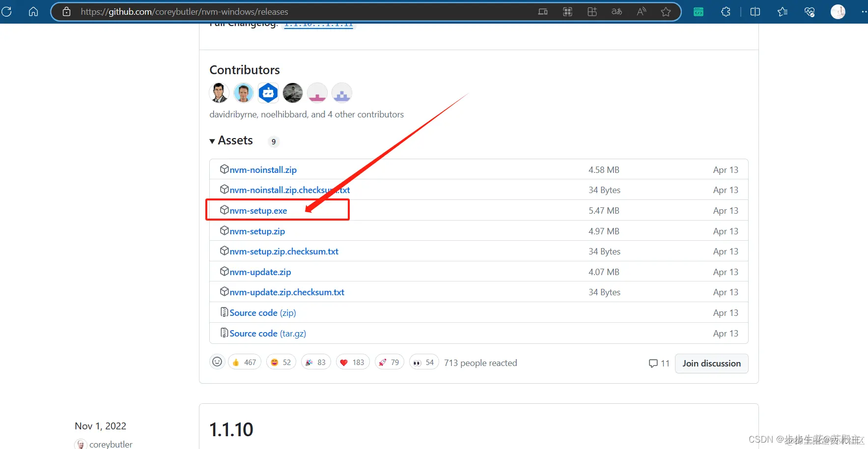868x449 pixels.
Task: Click the 'Apr 13' date in nvm-noinstall.zip row
Action: [x=726, y=169]
